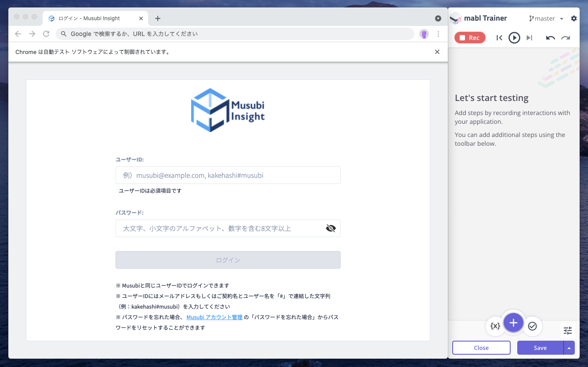Expand the Save options arrow

569,348
